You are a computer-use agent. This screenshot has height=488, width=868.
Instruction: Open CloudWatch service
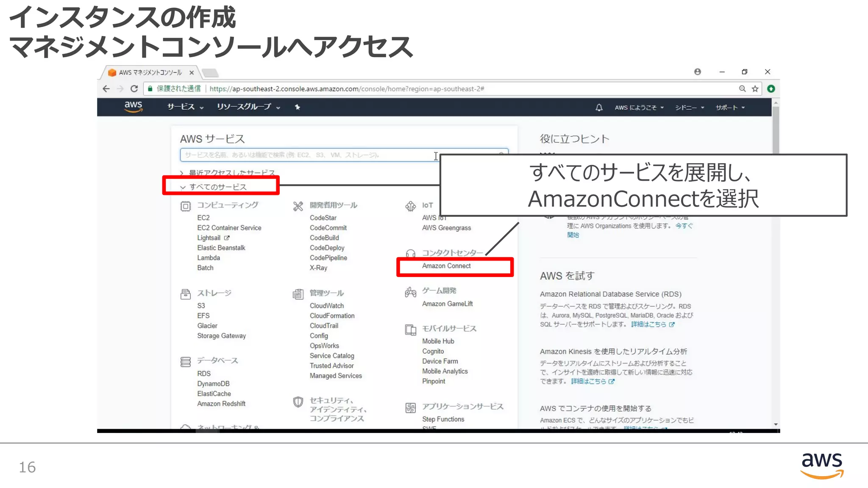click(x=327, y=306)
